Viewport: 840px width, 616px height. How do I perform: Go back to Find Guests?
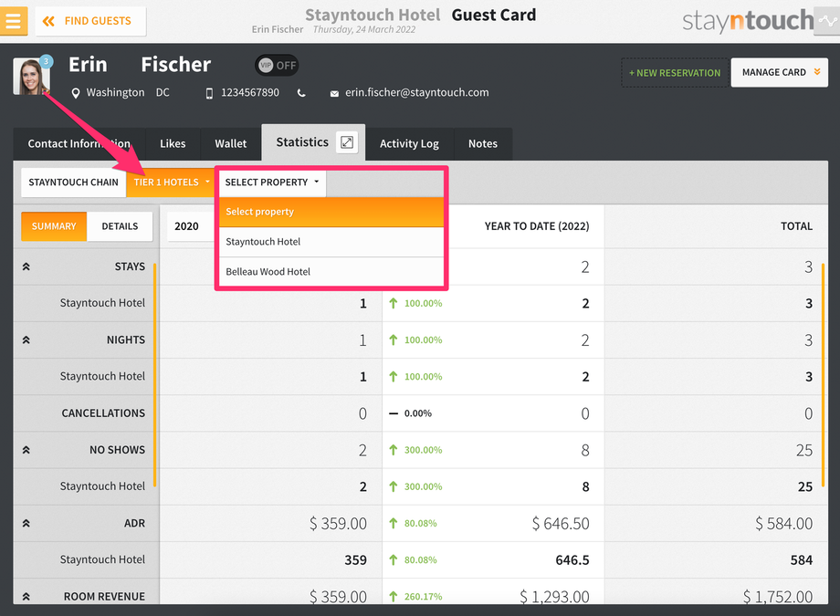click(x=90, y=21)
